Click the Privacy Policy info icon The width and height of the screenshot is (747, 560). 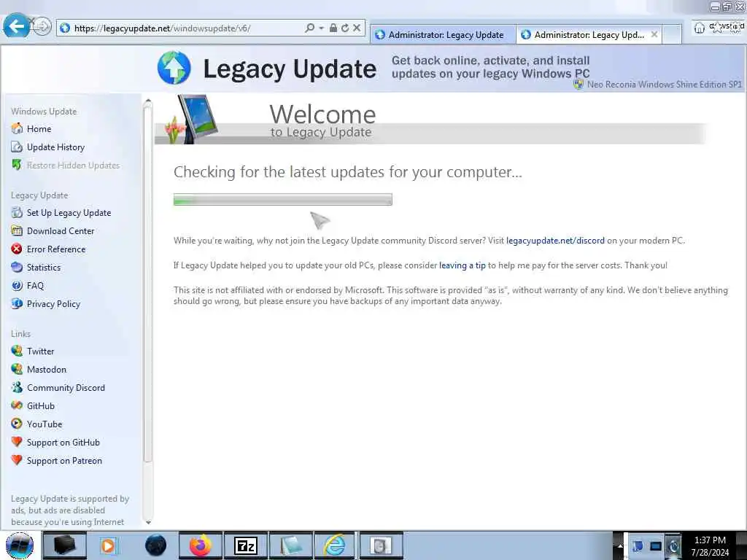[17, 303]
